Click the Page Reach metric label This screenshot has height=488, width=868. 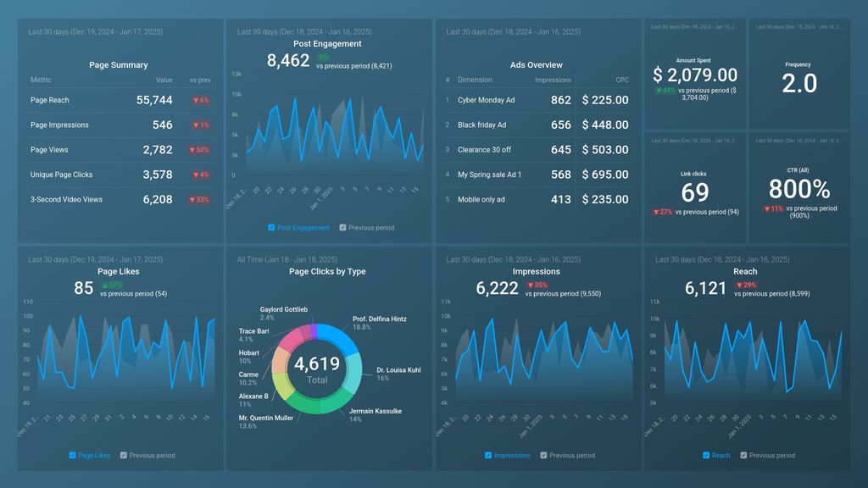(x=50, y=100)
